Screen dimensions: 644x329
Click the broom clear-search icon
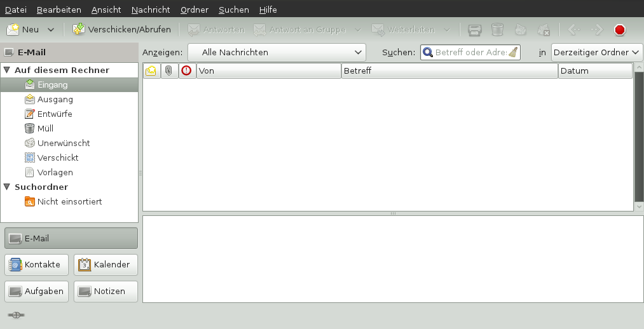(513, 53)
